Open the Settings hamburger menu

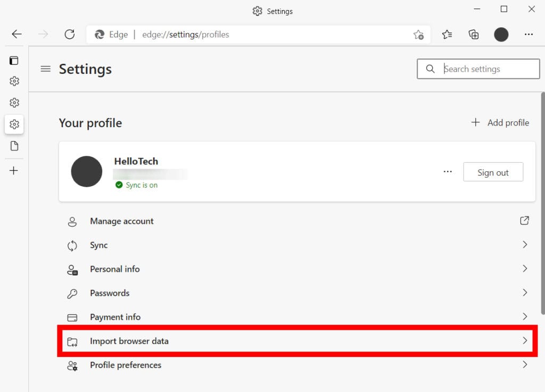pos(46,69)
